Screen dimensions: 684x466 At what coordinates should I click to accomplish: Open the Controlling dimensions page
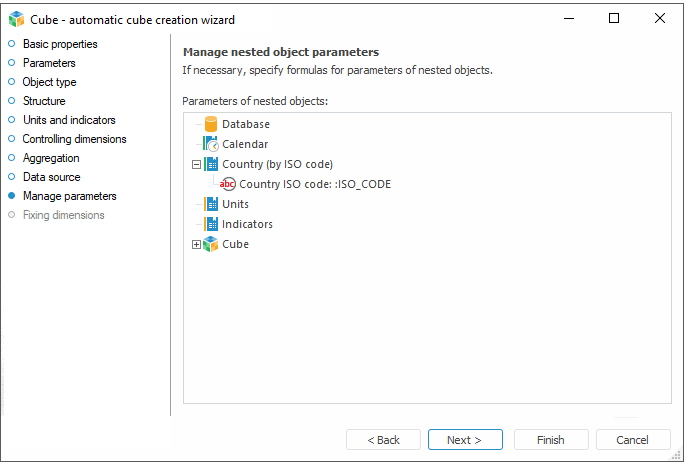coord(74,139)
